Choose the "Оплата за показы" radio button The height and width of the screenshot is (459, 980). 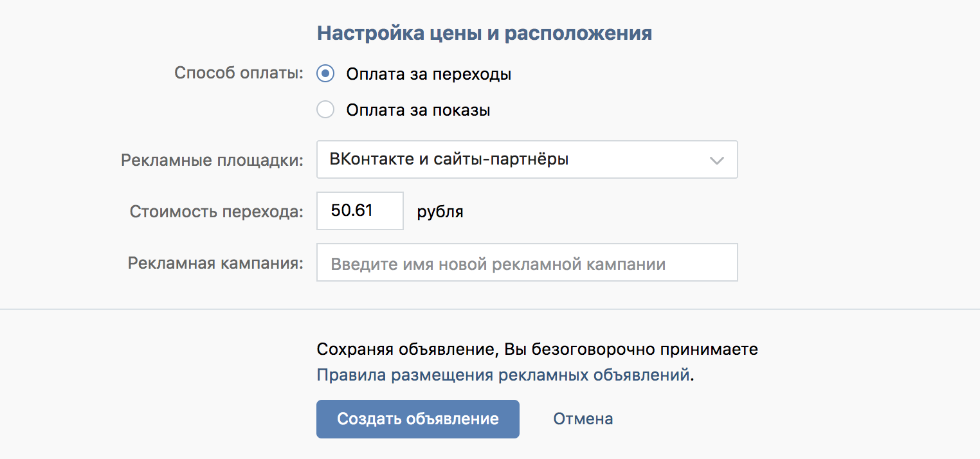tap(325, 110)
